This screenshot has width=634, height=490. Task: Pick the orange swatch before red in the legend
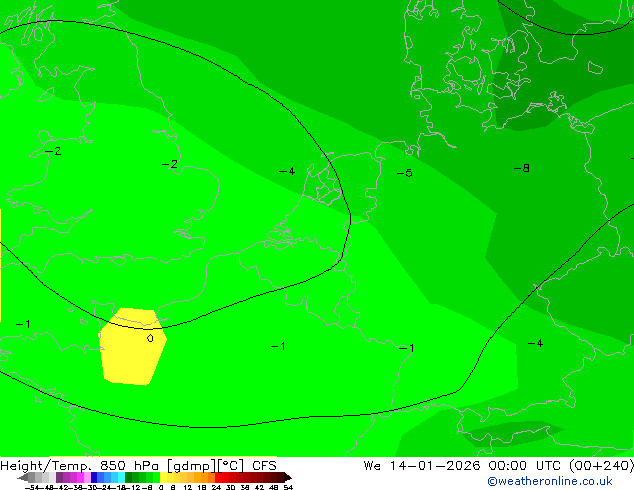click(x=211, y=477)
